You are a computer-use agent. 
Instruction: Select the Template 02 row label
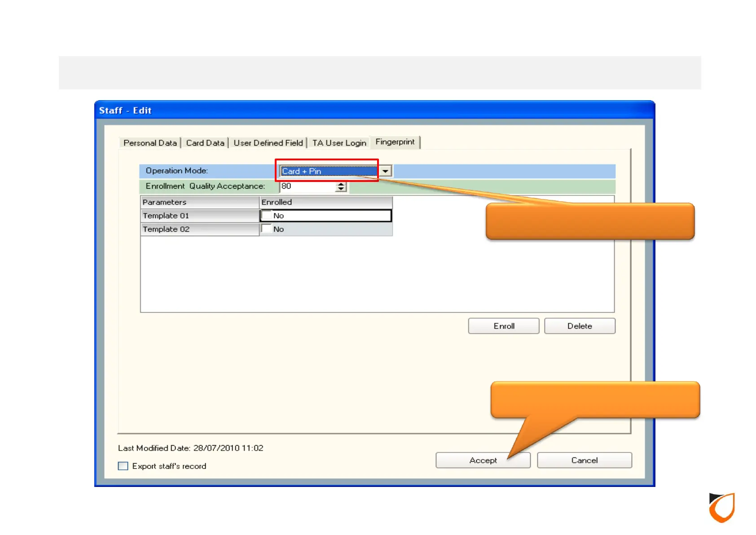pyautogui.click(x=200, y=229)
